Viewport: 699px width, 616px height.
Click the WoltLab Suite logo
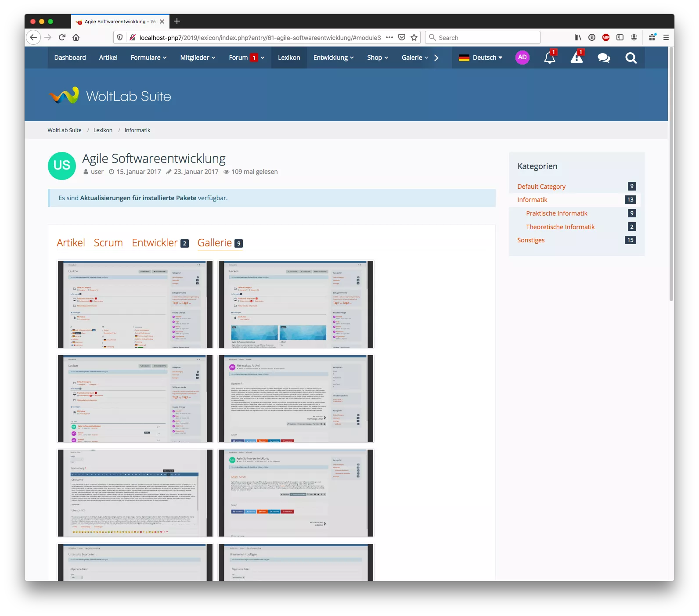pos(110,96)
